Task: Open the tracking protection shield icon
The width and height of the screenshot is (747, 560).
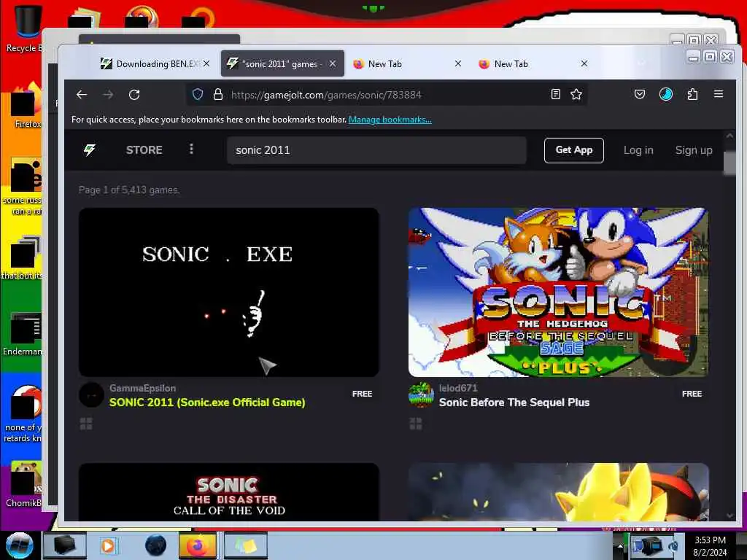Action: click(x=198, y=94)
